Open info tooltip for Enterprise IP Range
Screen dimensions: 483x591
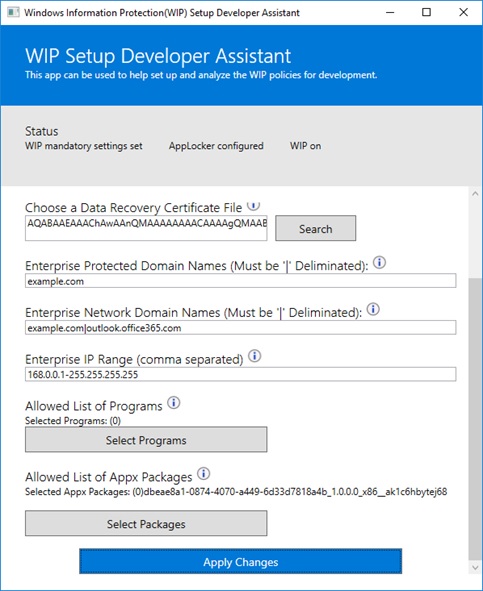(x=255, y=356)
